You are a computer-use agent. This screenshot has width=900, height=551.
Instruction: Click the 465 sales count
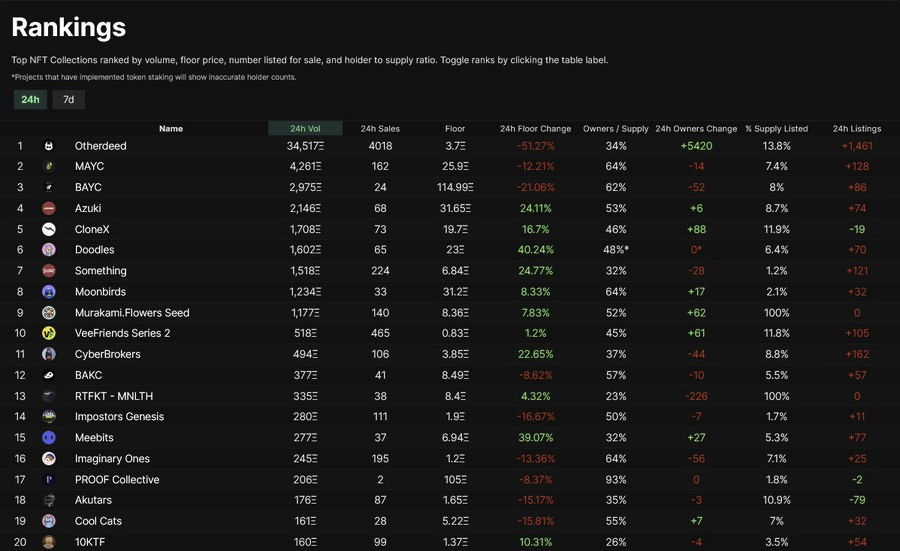point(380,333)
